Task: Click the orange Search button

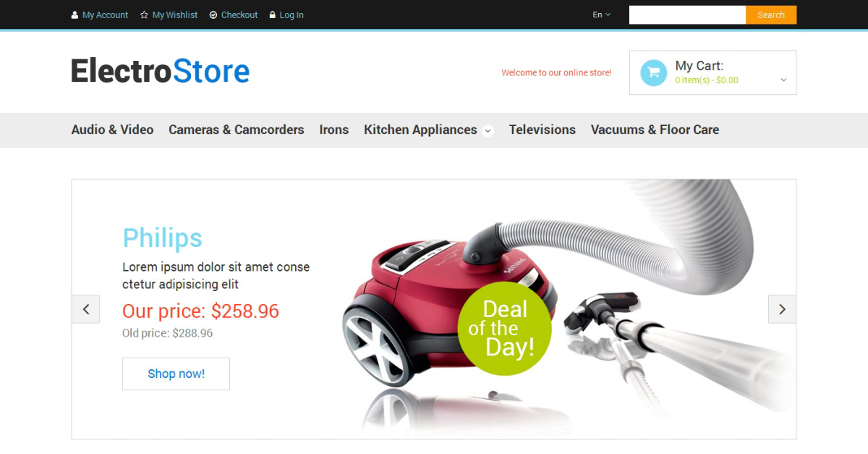Action: [x=771, y=14]
